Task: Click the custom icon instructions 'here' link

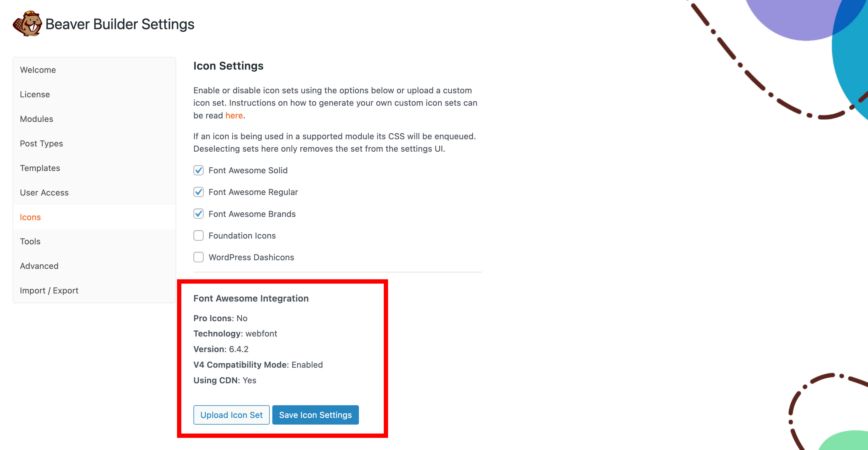Action: [234, 115]
